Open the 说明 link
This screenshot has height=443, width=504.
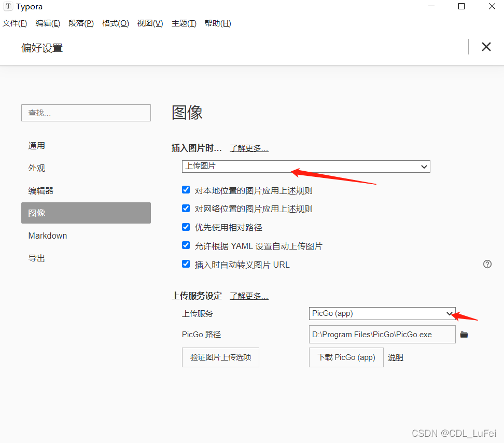(x=395, y=357)
